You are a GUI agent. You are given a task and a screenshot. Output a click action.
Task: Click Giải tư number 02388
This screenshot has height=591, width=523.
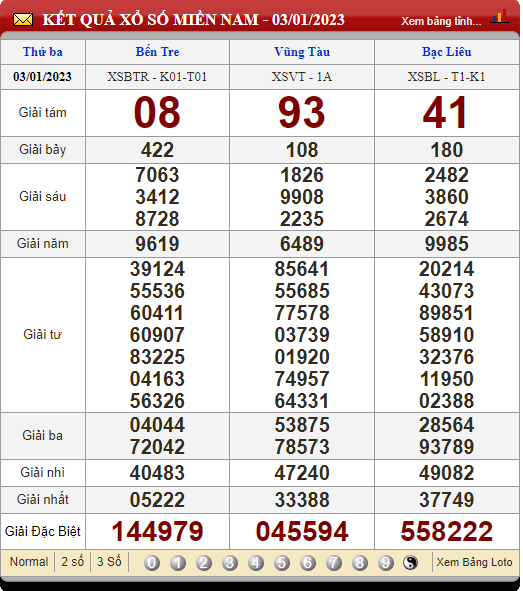coord(447,401)
